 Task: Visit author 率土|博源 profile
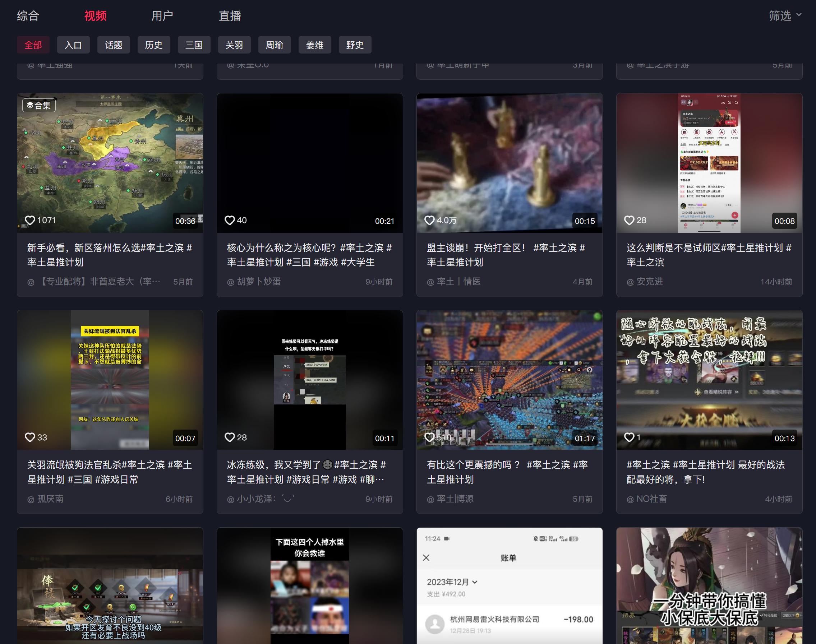pyautogui.click(x=450, y=499)
